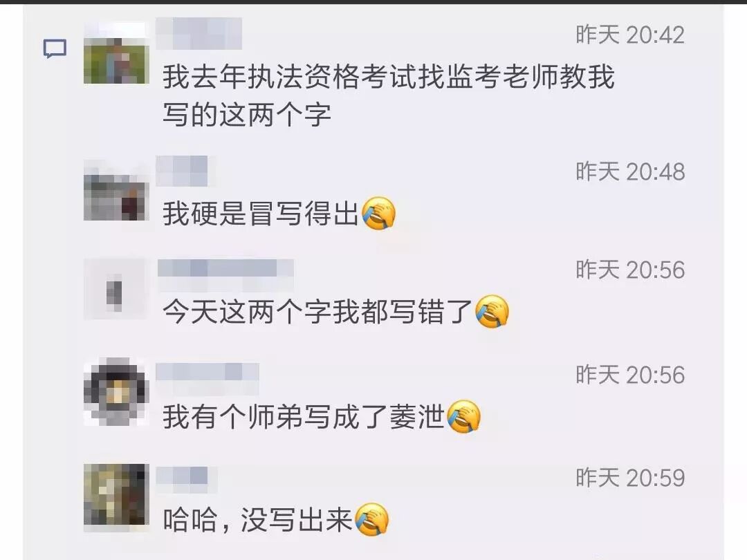Click the facepalm emoji after '我都写错了'
Screen dimensions: 747x560
click(492, 311)
